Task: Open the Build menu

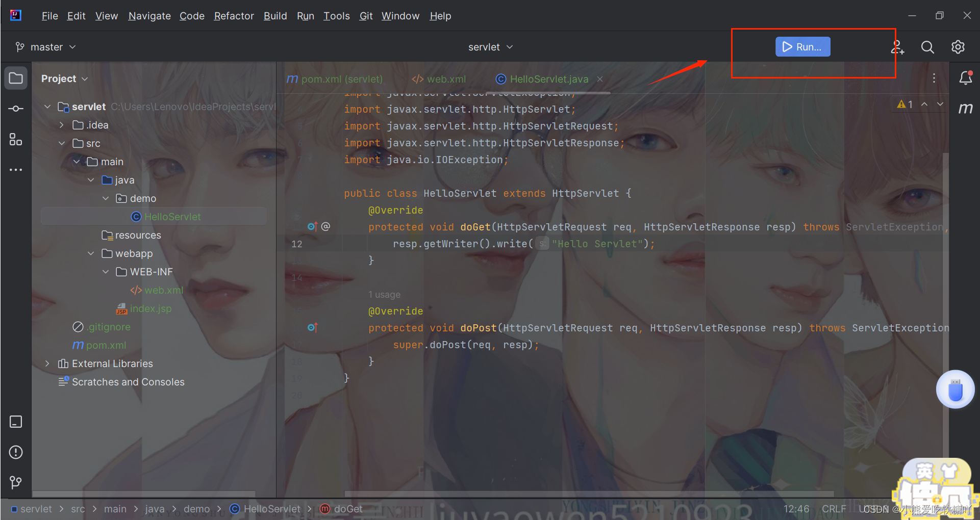Action: coord(275,16)
